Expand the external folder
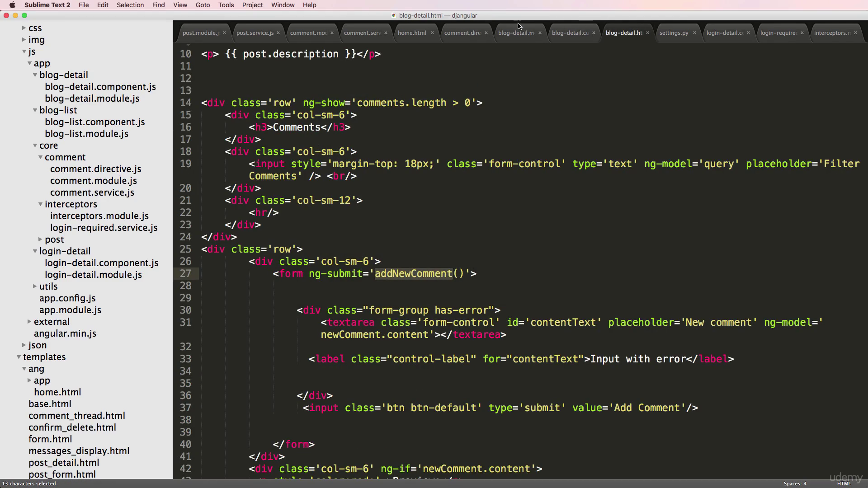The image size is (868, 488). pos(29,322)
